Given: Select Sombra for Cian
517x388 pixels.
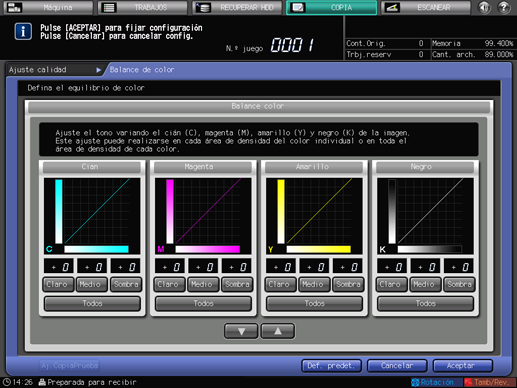Looking at the screenshot, I should [x=126, y=284].
